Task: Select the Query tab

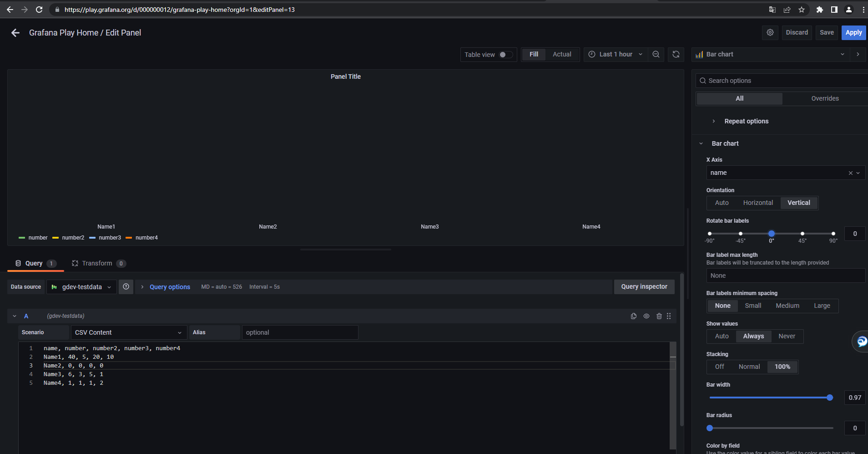Action: 35,264
